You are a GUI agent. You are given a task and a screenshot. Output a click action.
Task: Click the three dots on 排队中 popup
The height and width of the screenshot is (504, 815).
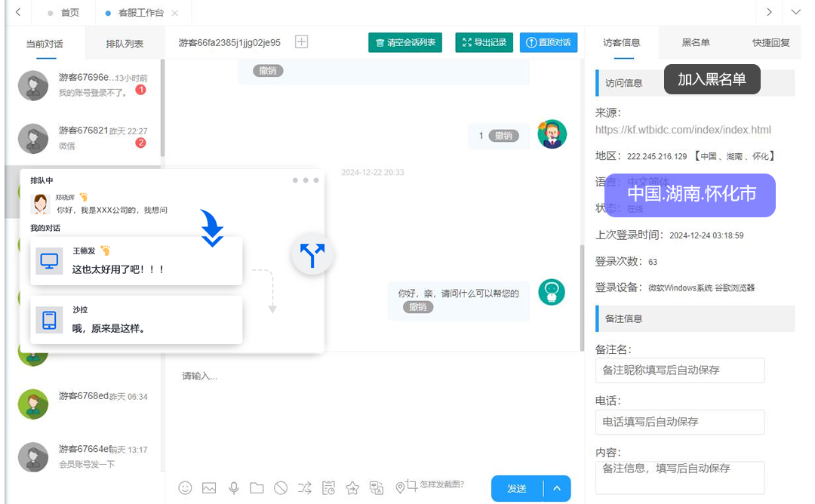(306, 180)
